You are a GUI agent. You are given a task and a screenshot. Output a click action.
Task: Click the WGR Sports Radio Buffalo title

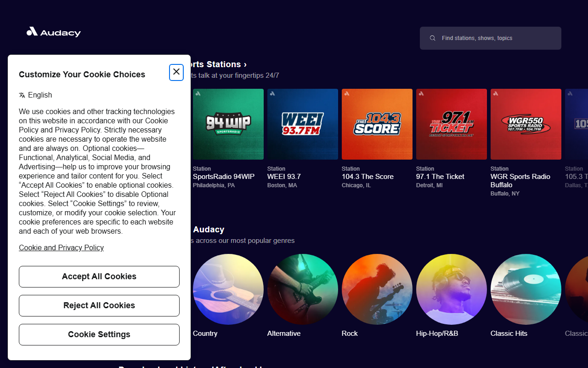pyautogui.click(x=520, y=181)
